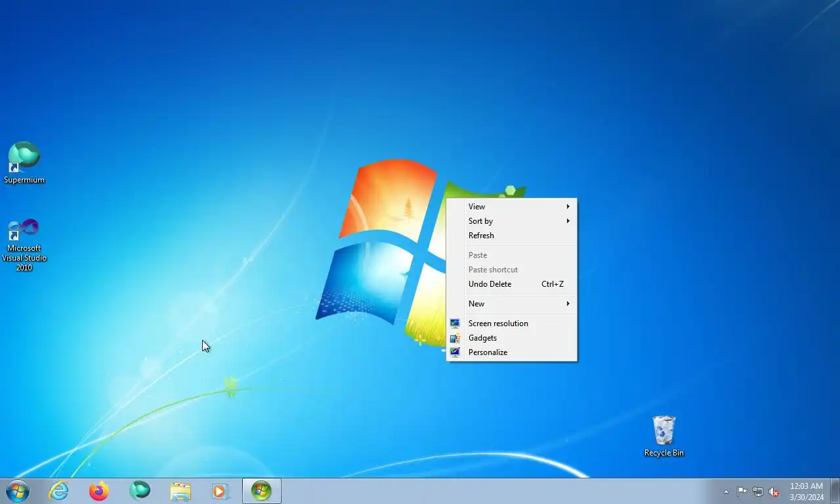Screen dimensions: 840x504
Task: Choose Refresh from the context menu
Action: pyautogui.click(x=512, y=236)
